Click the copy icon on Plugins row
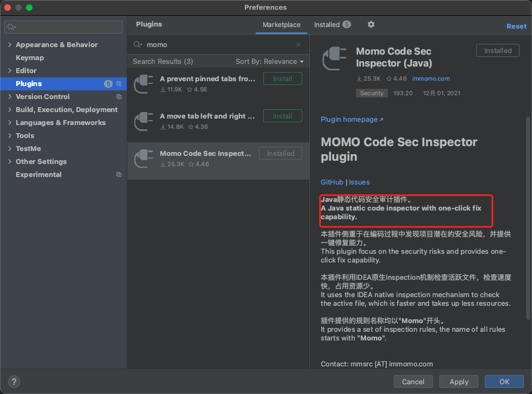The image size is (532, 394). [x=119, y=84]
